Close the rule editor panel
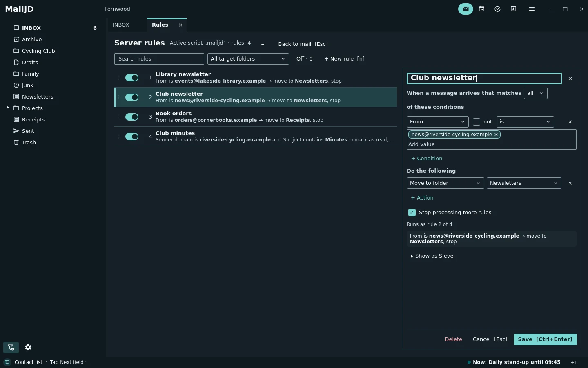 tap(570, 79)
